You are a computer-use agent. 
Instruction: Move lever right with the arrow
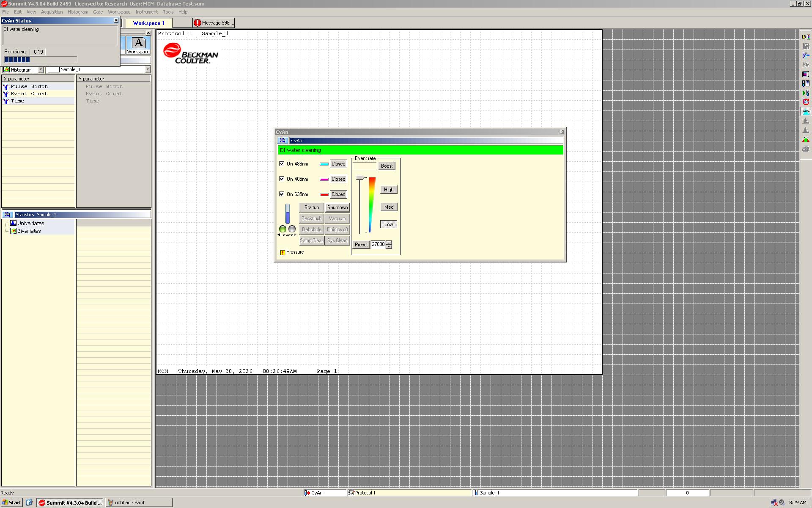295,235
